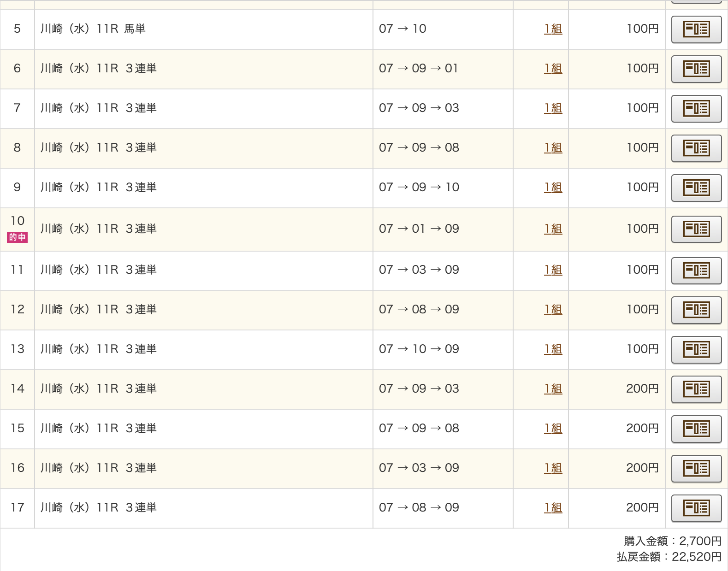Viewport: 728px width, 571px height.
Task: Open ticket detail icon for row 8
Action: click(x=696, y=148)
